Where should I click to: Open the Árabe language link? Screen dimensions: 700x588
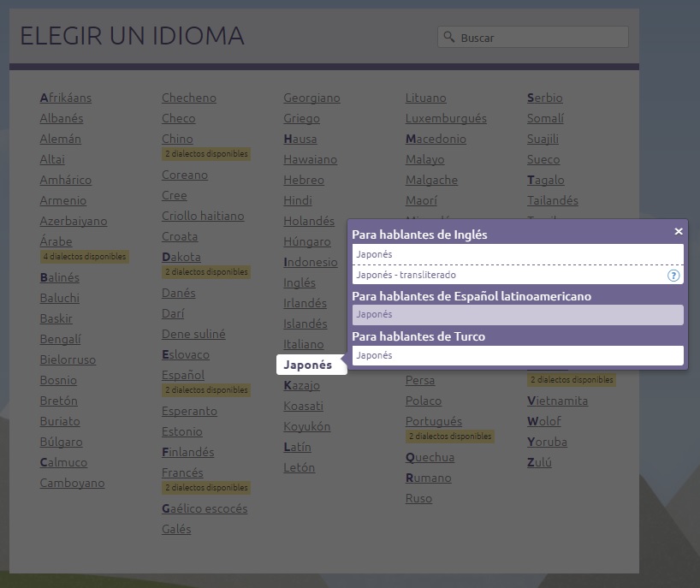click(x=56, y=241)
